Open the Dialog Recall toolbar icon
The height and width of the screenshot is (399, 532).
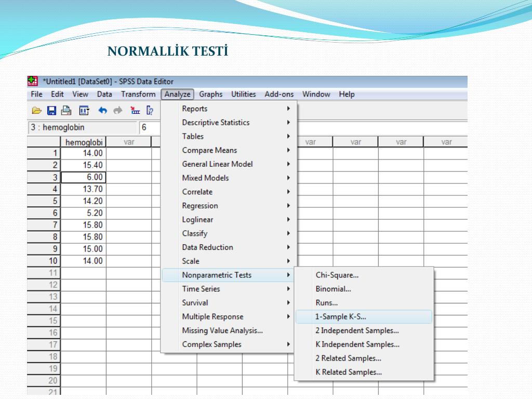click(x=84, y=110)
